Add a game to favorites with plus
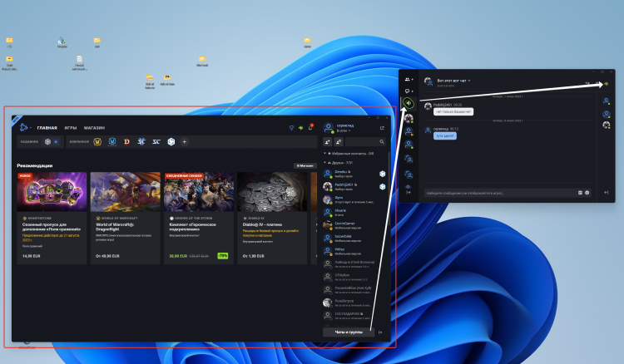The width and height of the screenshot is (624, 364). click(x=184, y=141)
